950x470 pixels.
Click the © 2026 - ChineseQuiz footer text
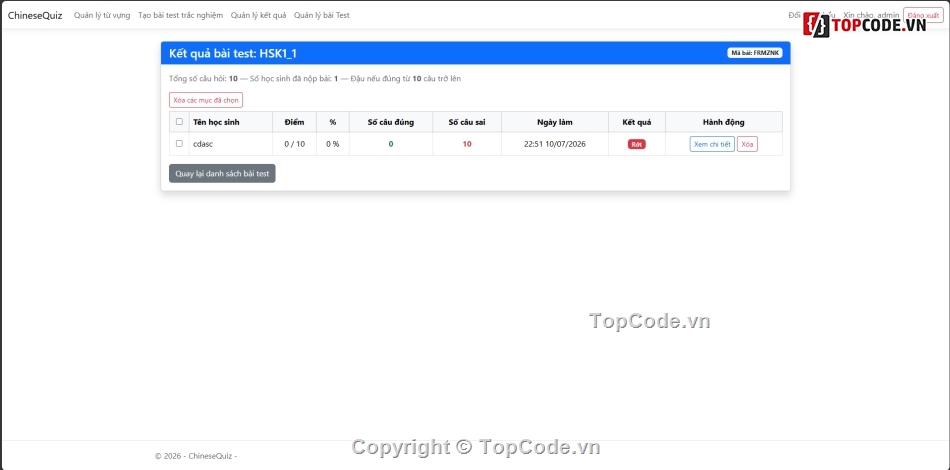196,456
